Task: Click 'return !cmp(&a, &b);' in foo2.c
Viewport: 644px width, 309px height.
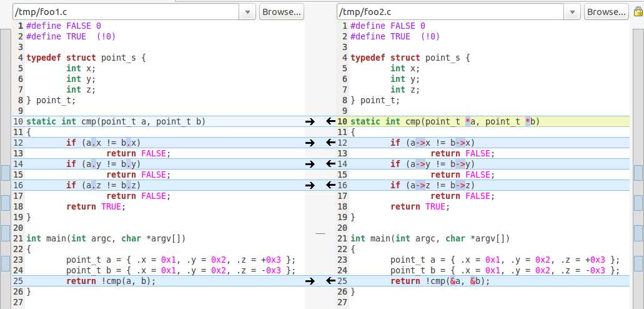Action: coord(440,281)
